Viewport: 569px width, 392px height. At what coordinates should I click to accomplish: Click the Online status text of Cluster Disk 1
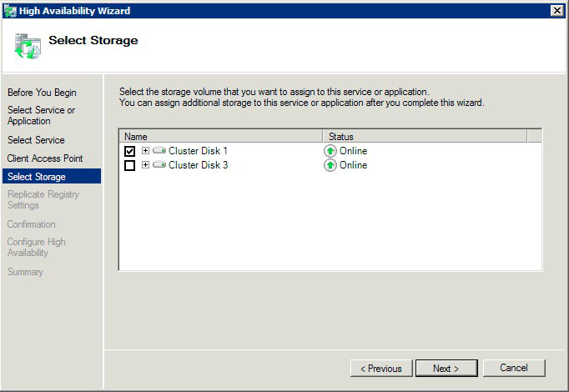coord(353,151)
